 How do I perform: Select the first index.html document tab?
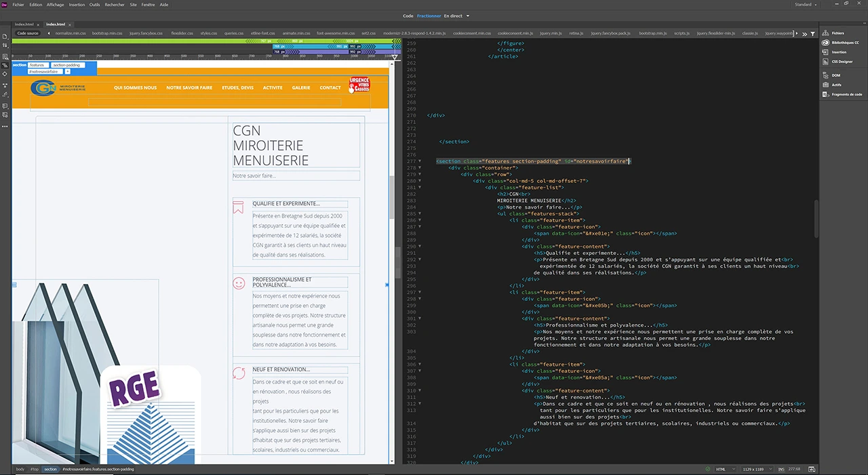click(24, 24)
